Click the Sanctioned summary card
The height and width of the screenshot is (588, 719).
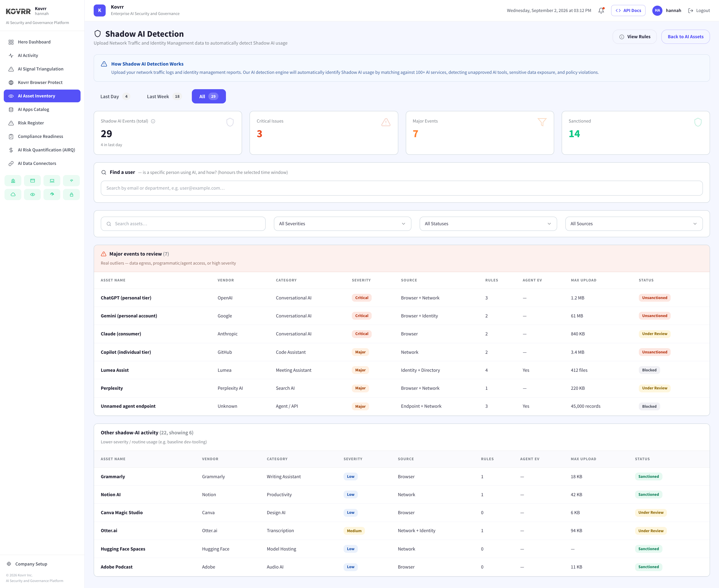[635, 133]
